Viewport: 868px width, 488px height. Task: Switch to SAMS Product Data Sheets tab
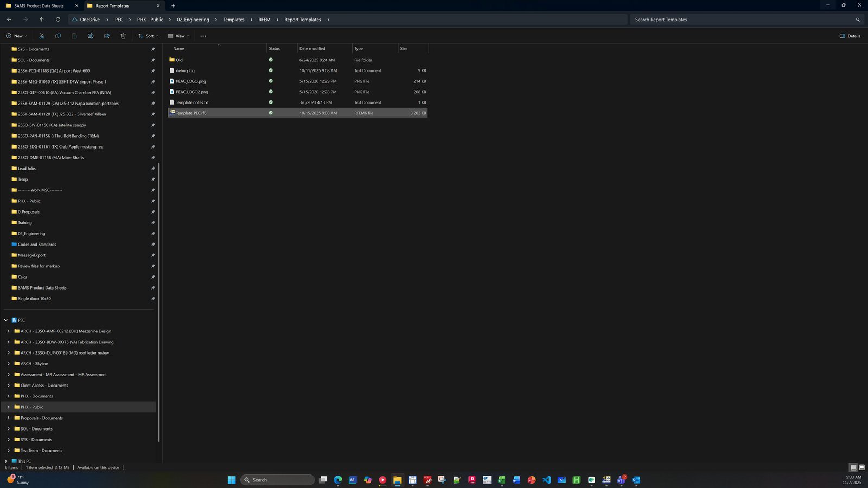pyautogui.click(x=39, y=5)
